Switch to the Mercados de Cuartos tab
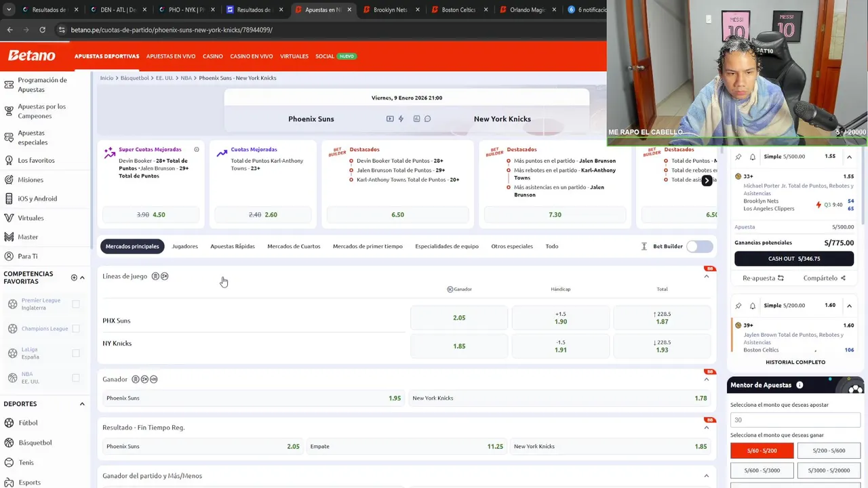This screenshot has height=488, width=868. pos(294,246)
